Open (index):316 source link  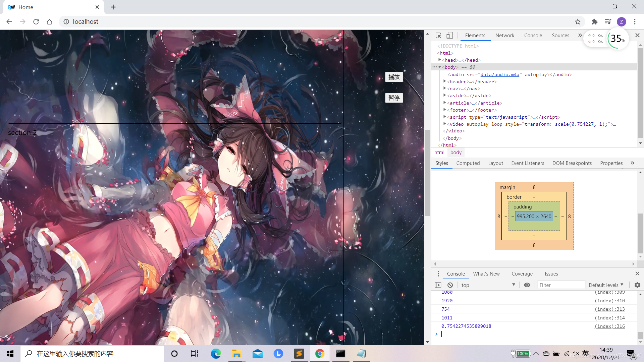[x=609, y=326]
